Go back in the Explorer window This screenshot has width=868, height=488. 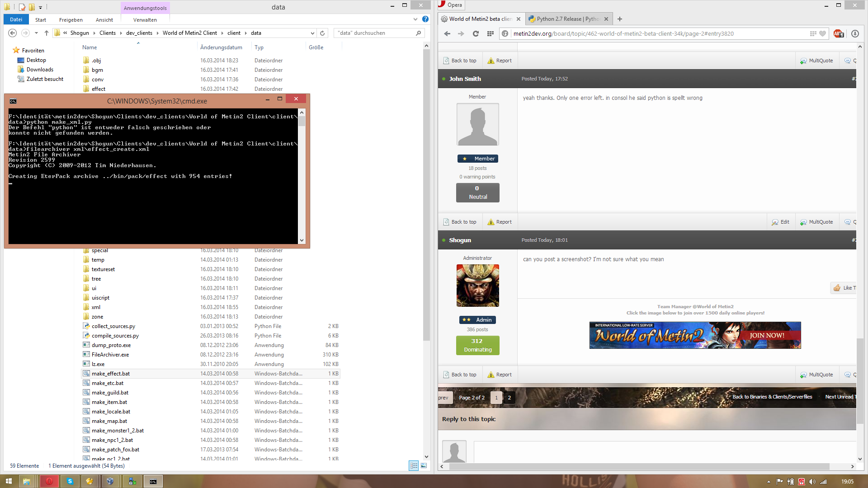tap(13, 33)
